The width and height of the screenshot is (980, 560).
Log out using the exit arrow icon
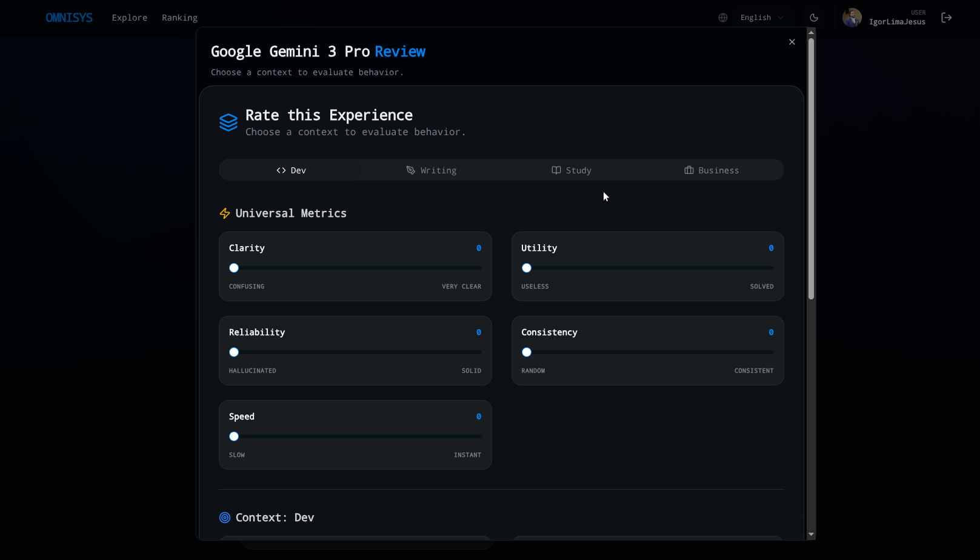coord(946,18)
